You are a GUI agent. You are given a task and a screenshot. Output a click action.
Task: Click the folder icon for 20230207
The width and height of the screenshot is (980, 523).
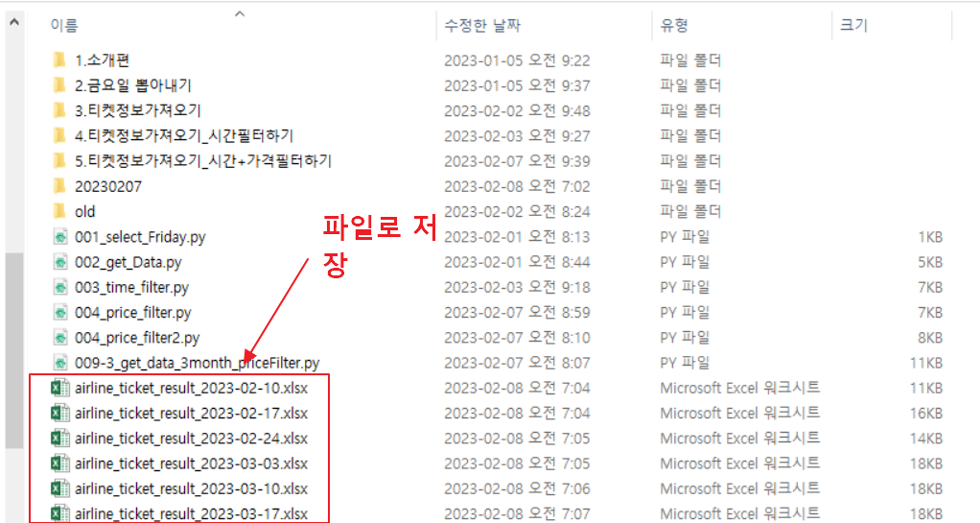click(59, 186)
